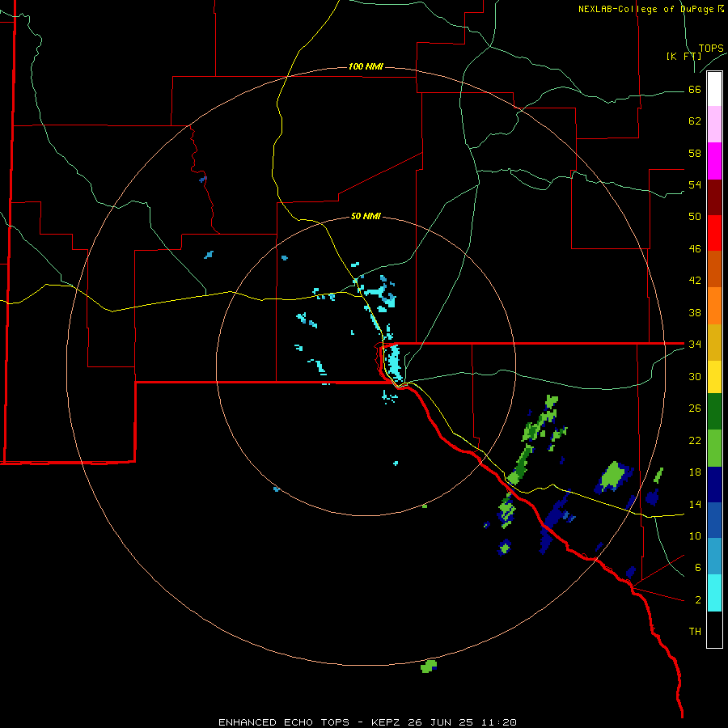Click the "6" legend value

[698, 567]
